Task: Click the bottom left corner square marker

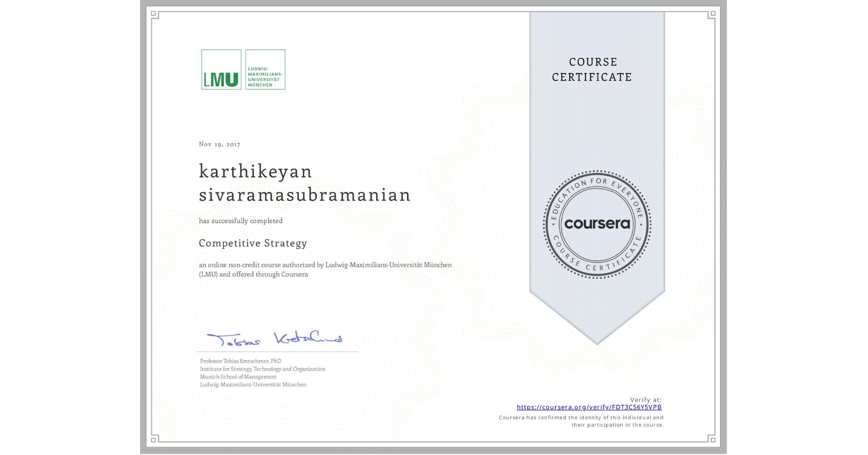Action: tap(154, 440)
